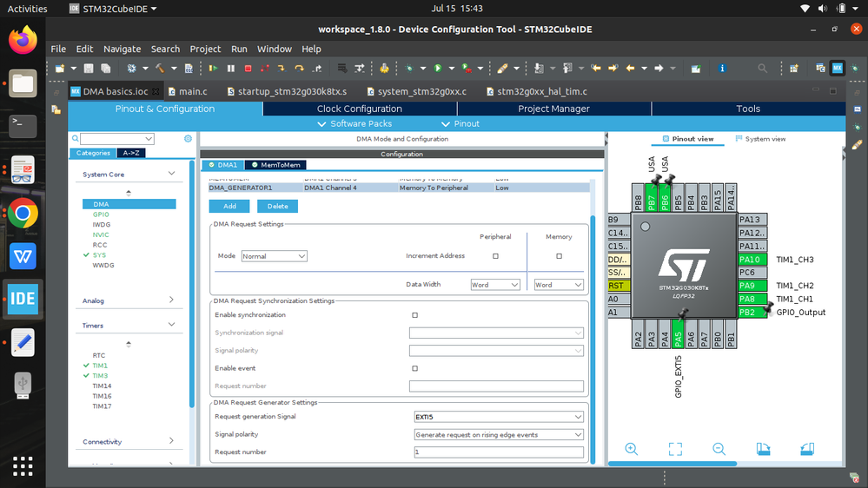Click the green Run toolbar icon
Image resolution: width=868 pixels, height=488 pixels.
438,68
